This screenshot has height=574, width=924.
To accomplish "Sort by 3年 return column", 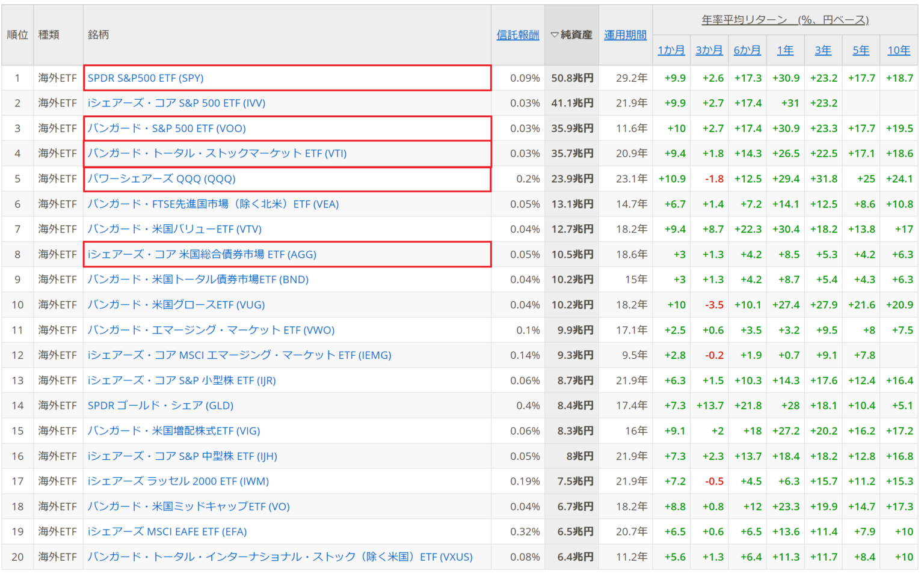I will pyautogui.click(x=823, y=50).
